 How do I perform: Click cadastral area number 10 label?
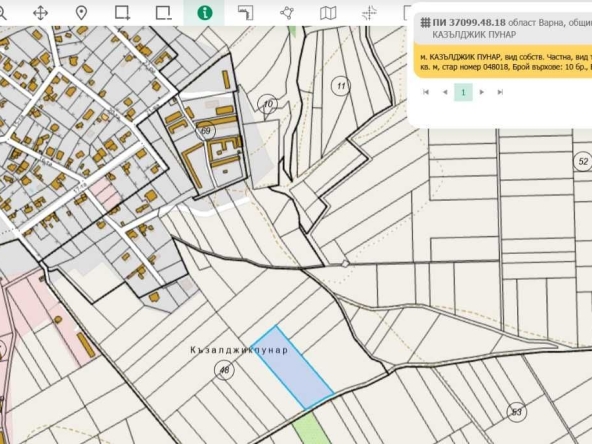(268, 103)
